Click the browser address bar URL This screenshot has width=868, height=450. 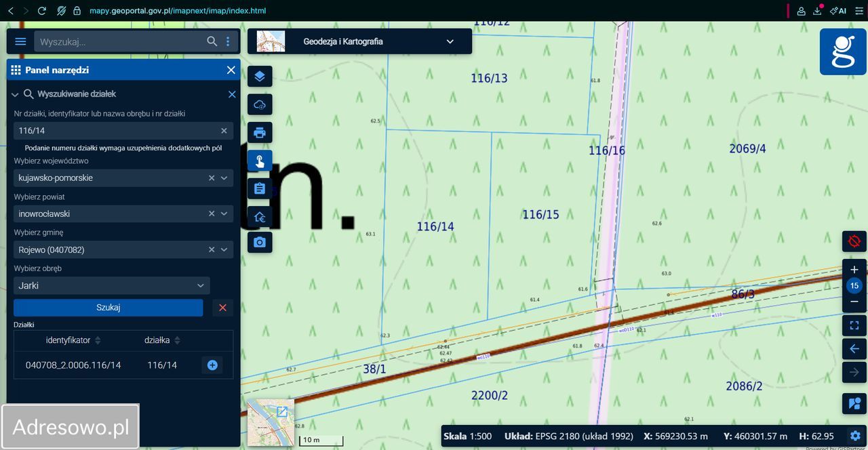point(178,11)
